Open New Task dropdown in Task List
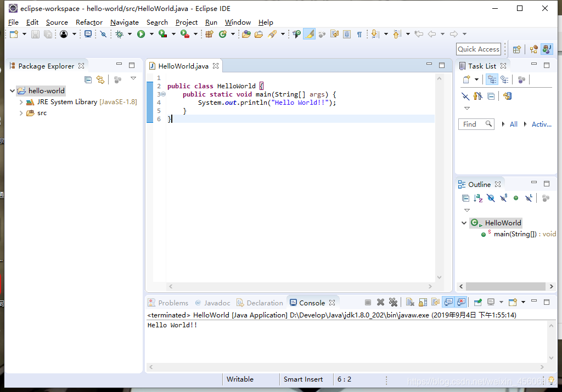 click(x=477, y=79)
